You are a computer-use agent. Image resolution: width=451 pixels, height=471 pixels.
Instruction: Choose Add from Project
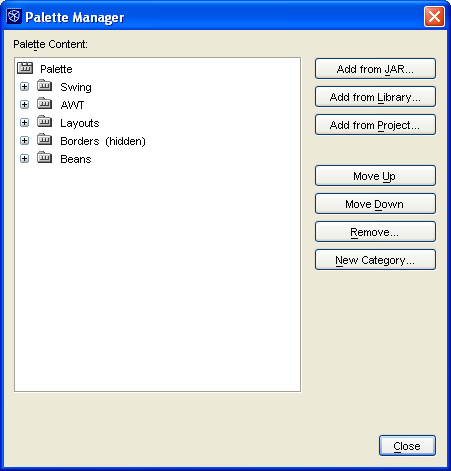[375, 125]
